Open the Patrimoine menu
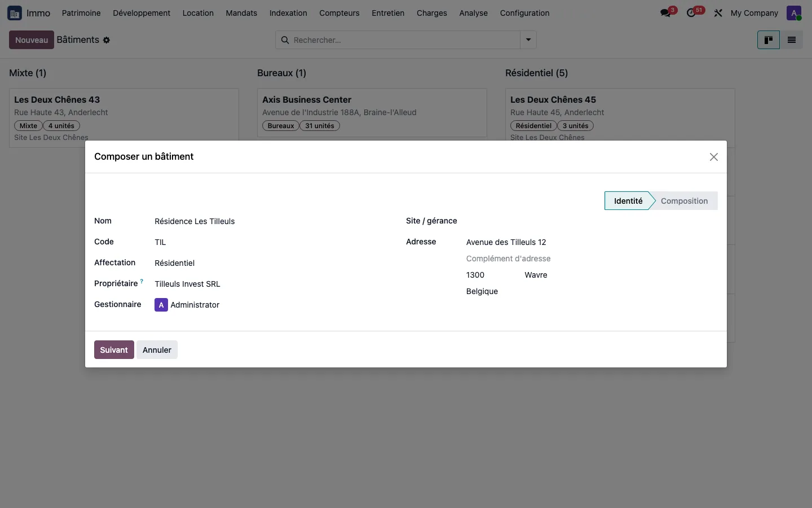 point(81,13)
